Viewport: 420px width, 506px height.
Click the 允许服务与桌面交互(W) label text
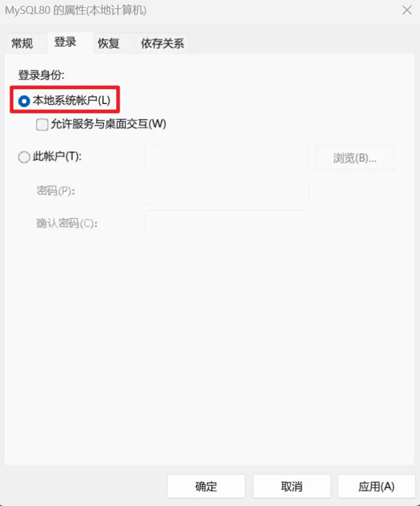(x=108, y=124)
